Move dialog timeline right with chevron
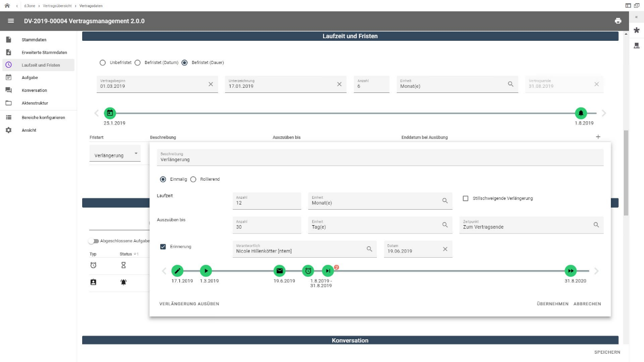The width and height of the screenshot is (644, 362). coord(596,271)
